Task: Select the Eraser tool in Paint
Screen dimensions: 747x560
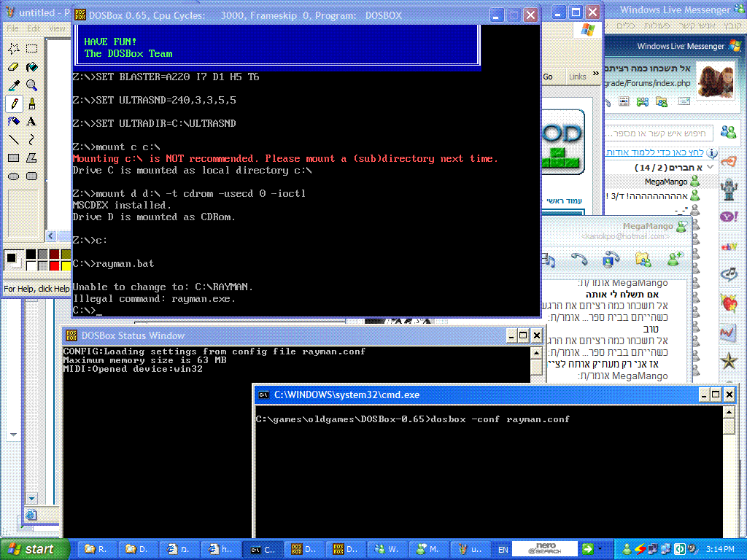Action: pyautogui.click(x=14, y=66)
